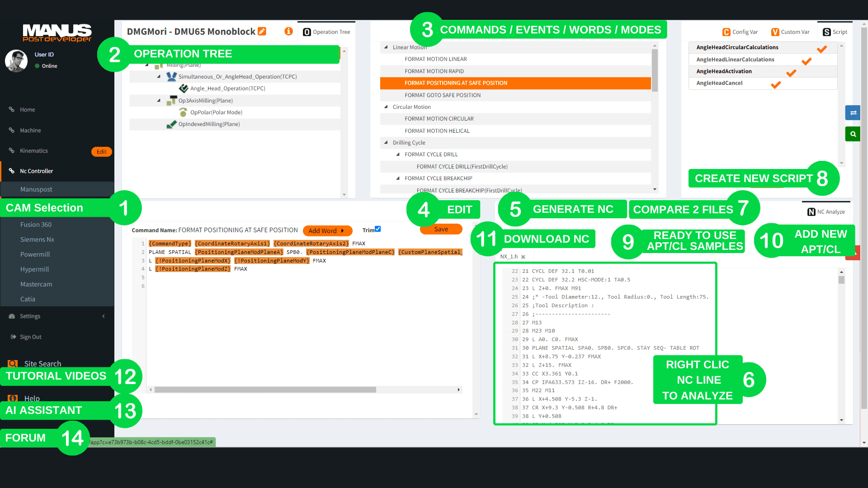Click the Save button
Image resolution: width=868 pixels, height=488 pixels.
[441, 229]
